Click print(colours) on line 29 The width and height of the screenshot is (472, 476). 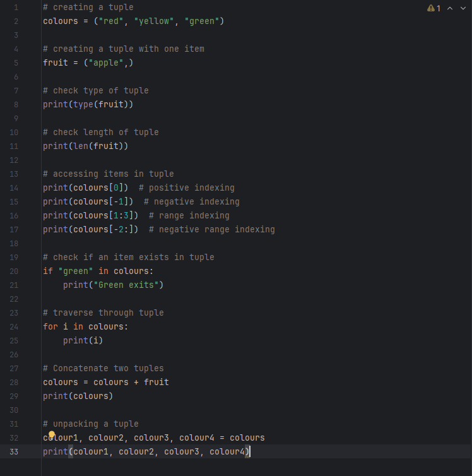pos(78,396)
